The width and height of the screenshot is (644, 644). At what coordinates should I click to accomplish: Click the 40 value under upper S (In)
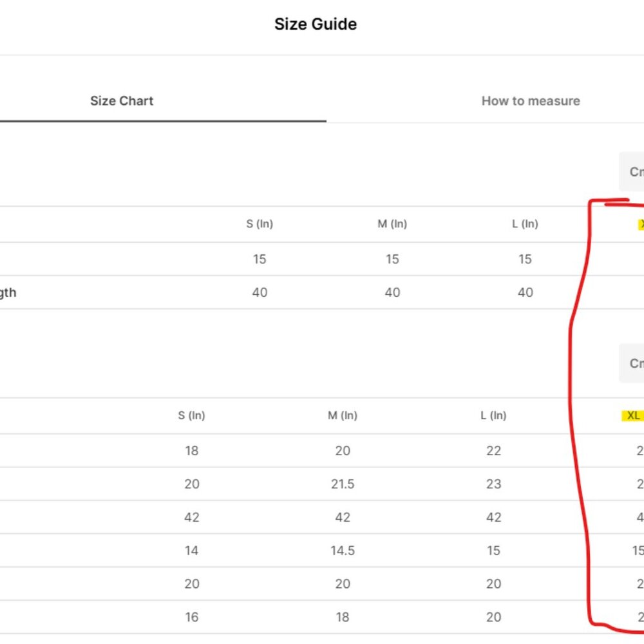tap(260, 292)
